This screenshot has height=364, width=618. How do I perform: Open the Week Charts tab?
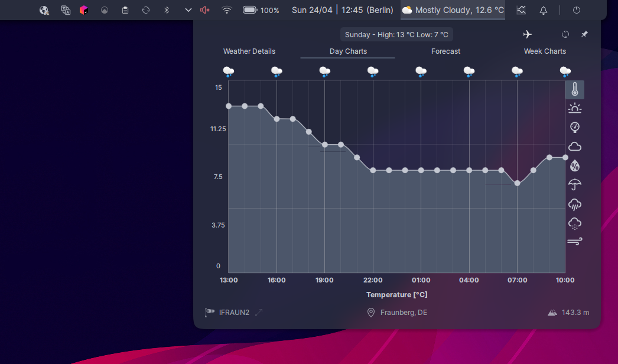pos(545,51)
